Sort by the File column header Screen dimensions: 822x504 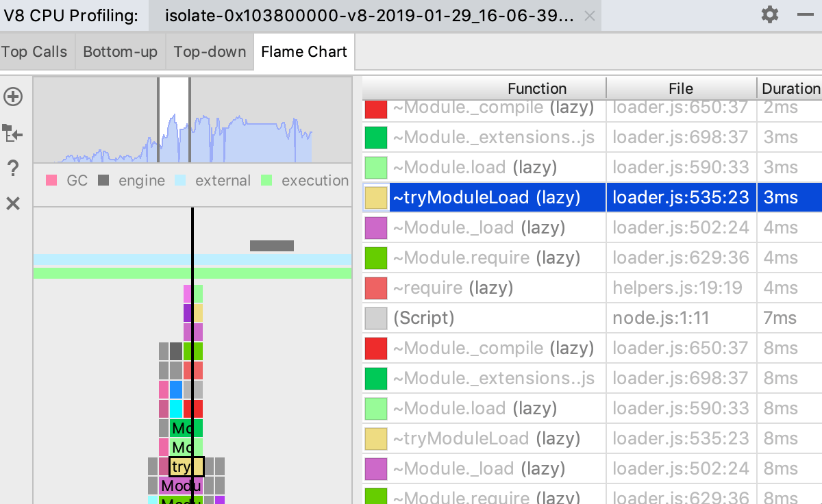click(681, 88)
